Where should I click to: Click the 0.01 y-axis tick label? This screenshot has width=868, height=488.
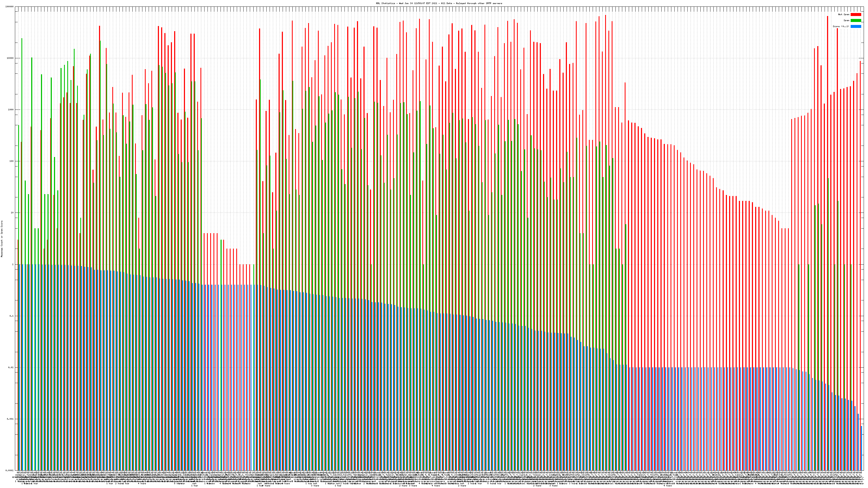(x=11, y=367)
